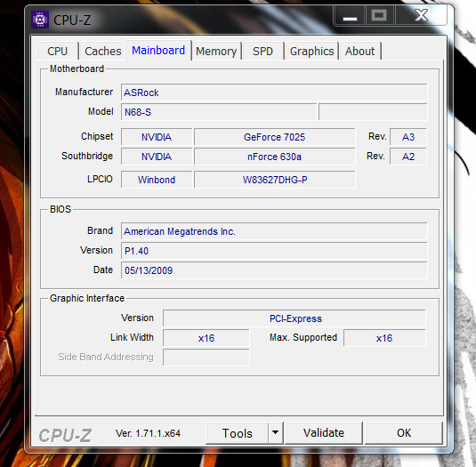Viewport: 476px width, 467px height.
Task: Click the Ver. 1.71.1.x64 version text
Action: click(148, 433)
